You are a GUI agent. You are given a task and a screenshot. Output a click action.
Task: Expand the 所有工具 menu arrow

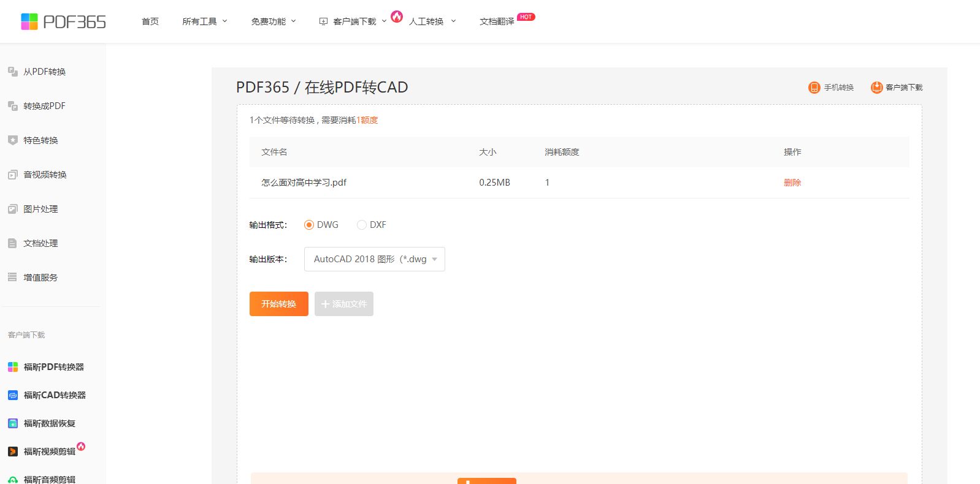click(225, 21)
